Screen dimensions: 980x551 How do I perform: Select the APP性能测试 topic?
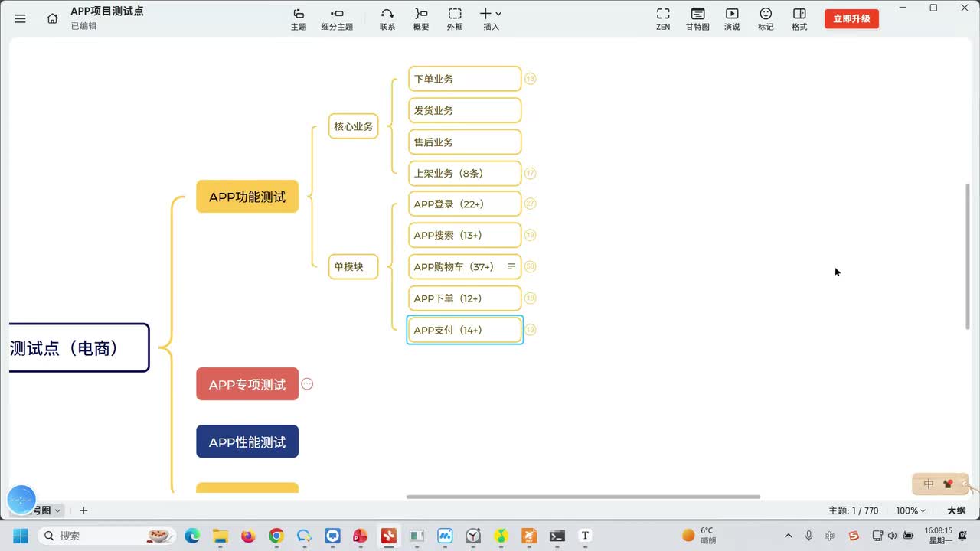pos(247,442)
